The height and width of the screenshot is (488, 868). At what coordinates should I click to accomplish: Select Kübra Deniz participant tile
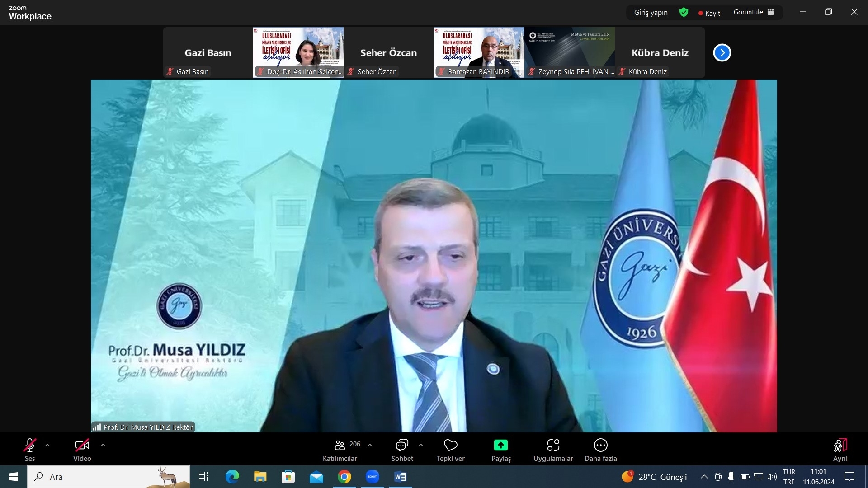(660, 52)
